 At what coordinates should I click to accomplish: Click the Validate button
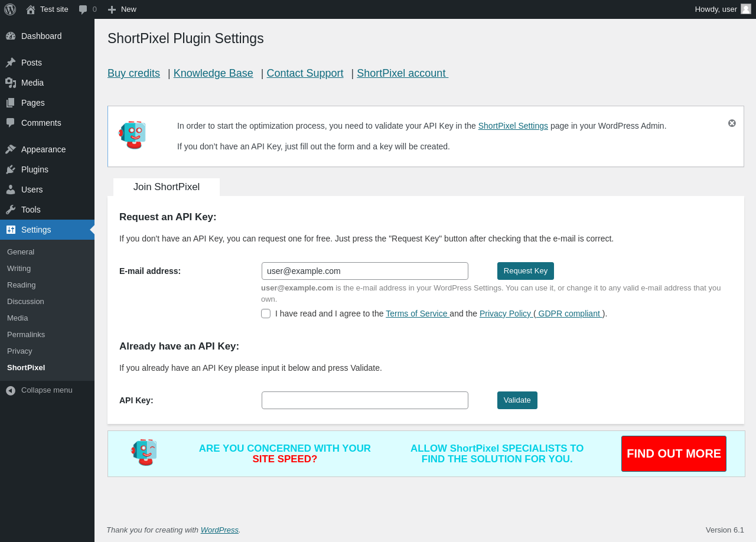pos(517,400)
